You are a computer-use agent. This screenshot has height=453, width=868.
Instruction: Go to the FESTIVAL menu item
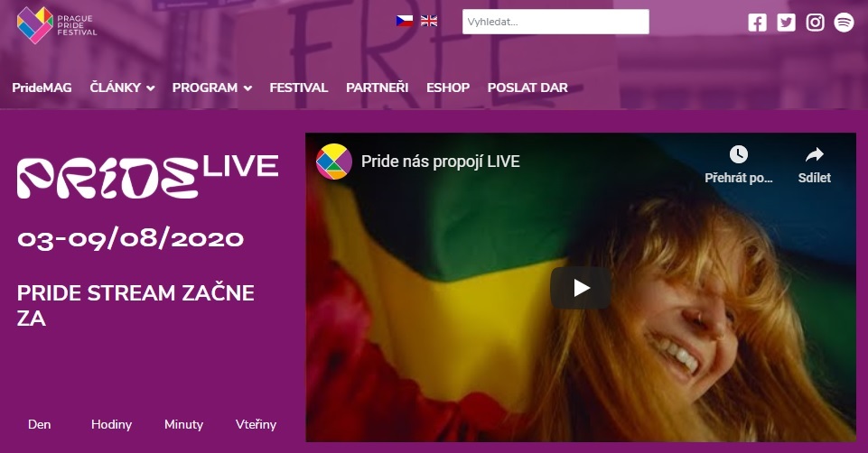299,88
